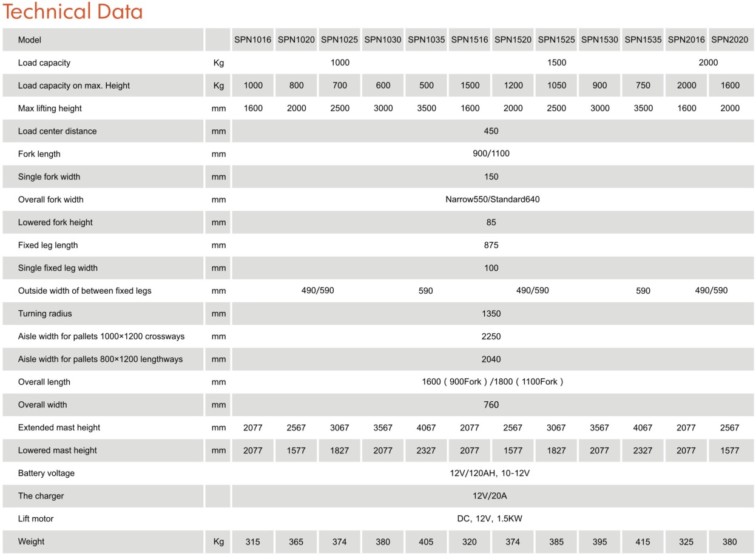
Task: Click the overall length value with fork options
Action: coord(493,382)
